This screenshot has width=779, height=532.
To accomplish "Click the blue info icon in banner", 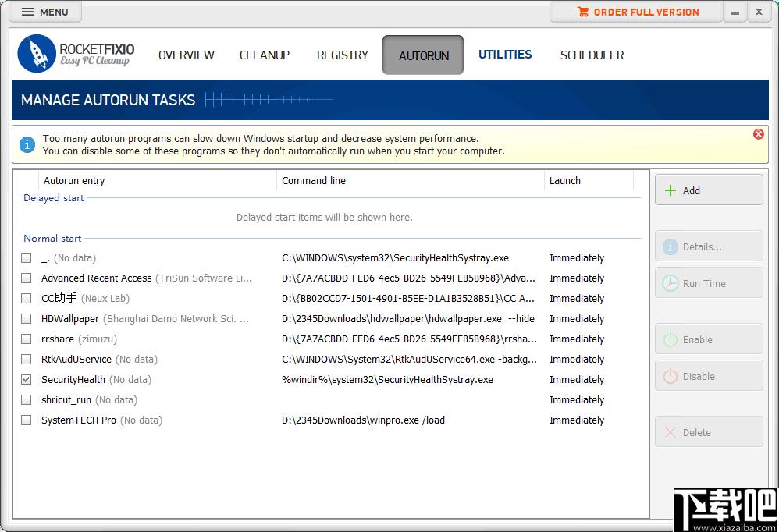I will click(x=27, y=144).
